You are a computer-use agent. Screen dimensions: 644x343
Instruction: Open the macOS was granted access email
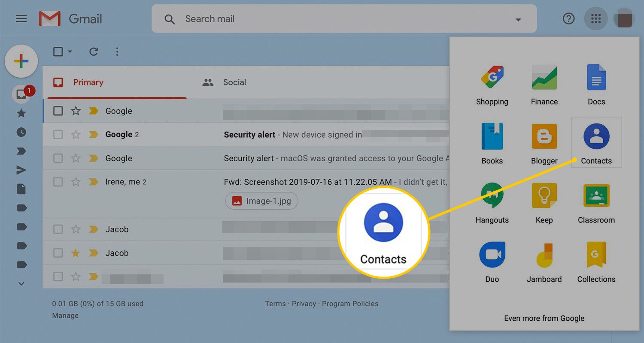(x=246, y=158)
